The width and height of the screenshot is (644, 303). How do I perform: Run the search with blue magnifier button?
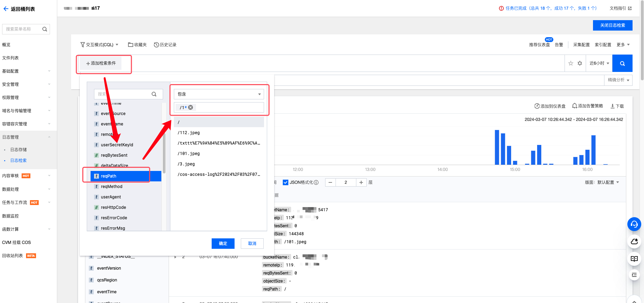coord(622,63)
